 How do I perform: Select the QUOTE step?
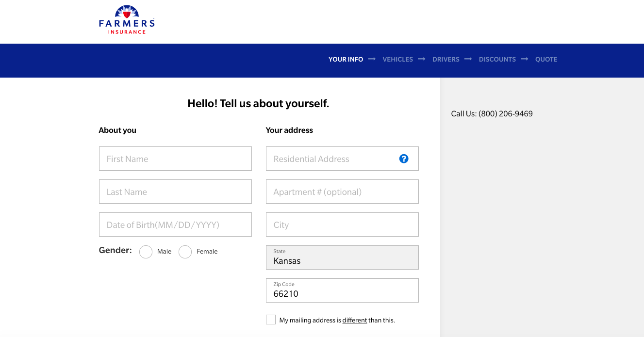click(x=546, y=59)
